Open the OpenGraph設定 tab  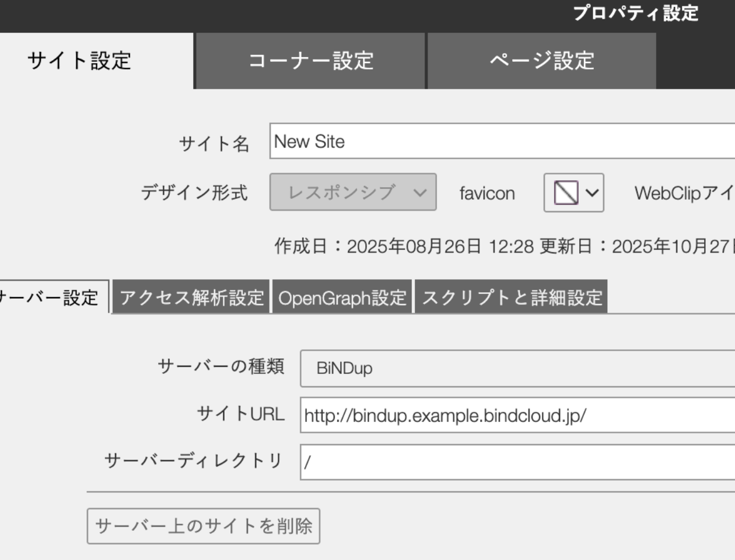[x=343, y=297]
